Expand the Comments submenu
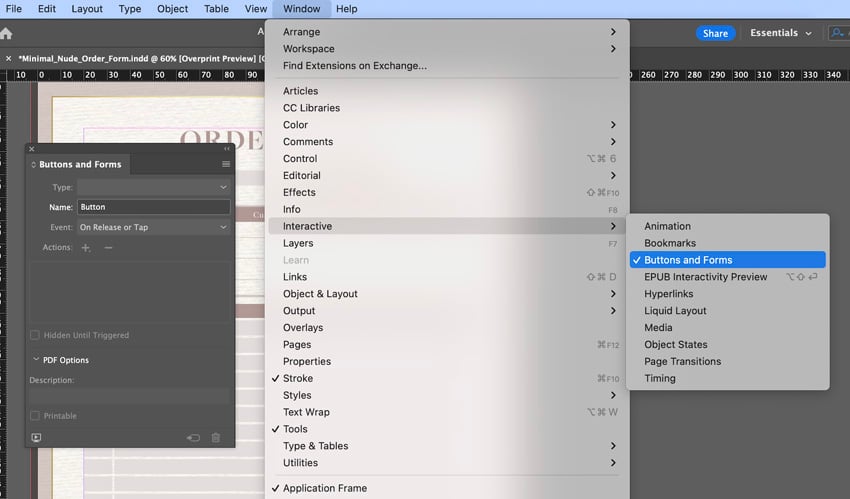 tap(449, 141)
